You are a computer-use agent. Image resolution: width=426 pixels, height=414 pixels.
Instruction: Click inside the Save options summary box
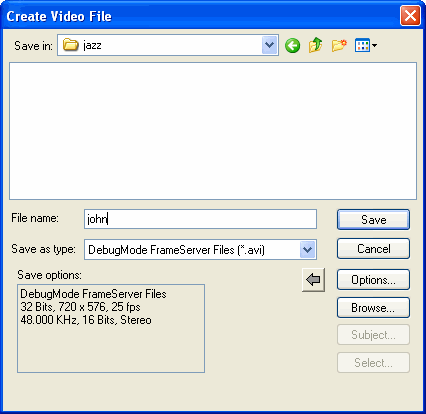111,328
